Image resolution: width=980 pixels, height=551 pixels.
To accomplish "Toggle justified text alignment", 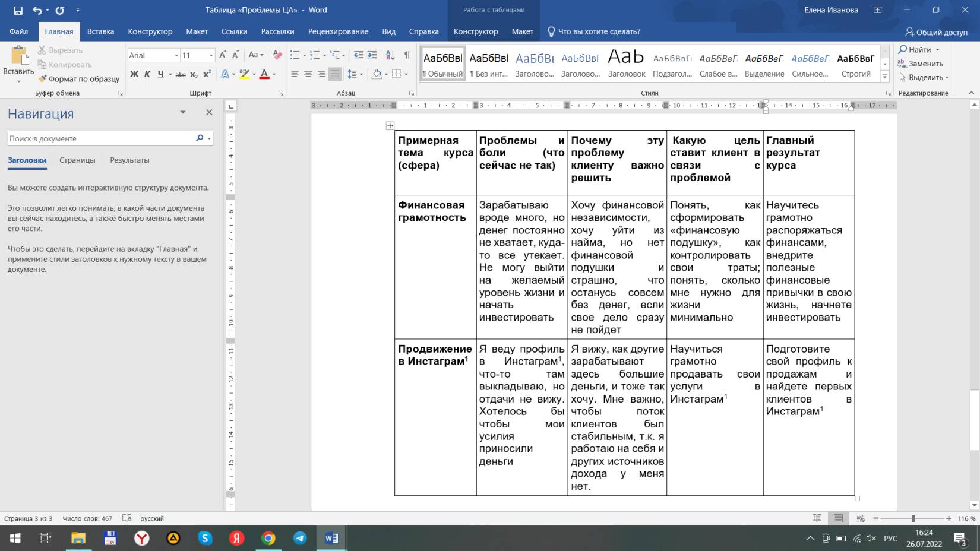I will tap(335, 74).
